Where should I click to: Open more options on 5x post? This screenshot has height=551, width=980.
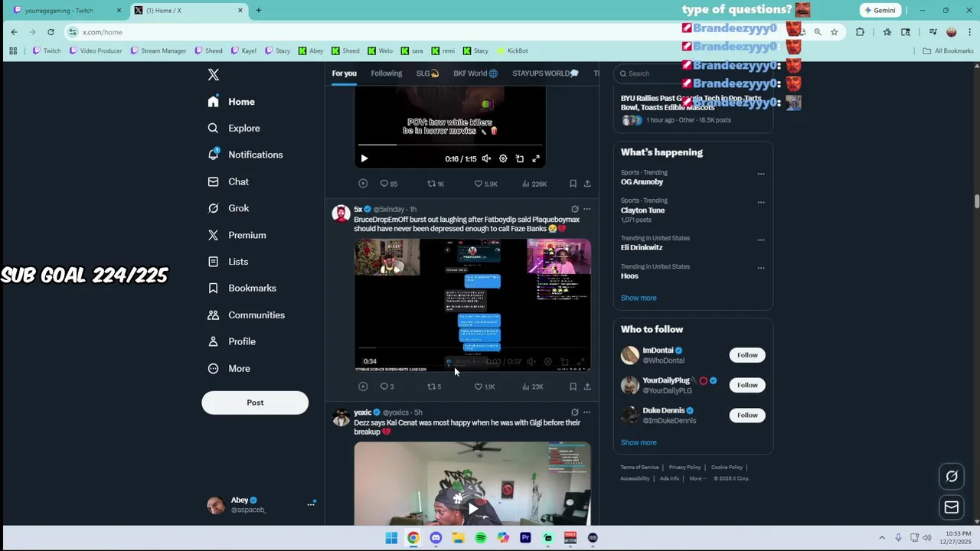(587, 209)
